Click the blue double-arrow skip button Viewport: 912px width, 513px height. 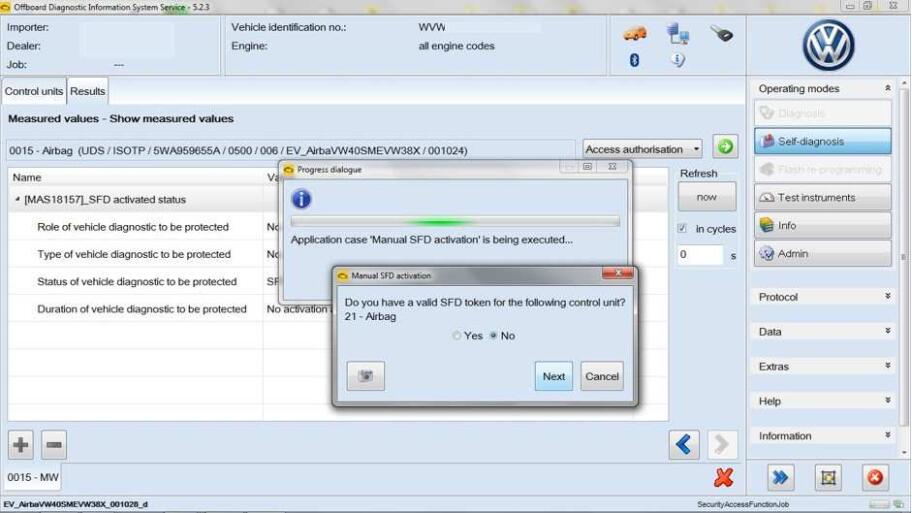[780, 478]
